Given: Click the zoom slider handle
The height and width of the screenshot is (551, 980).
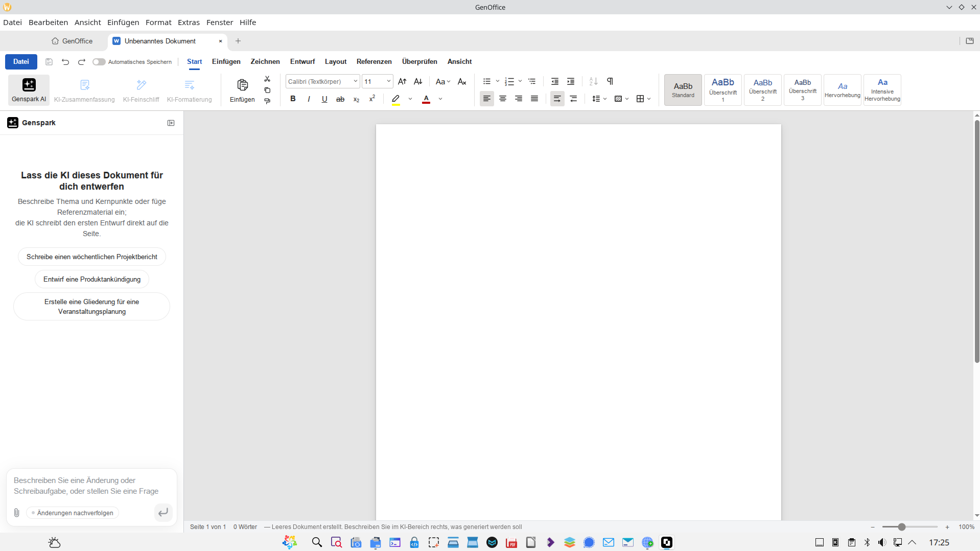Looking at the screenshot, I should (x=902, y=527).
